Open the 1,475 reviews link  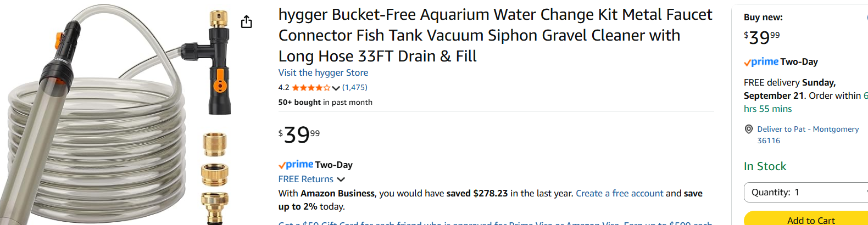(x=355, y=87)
